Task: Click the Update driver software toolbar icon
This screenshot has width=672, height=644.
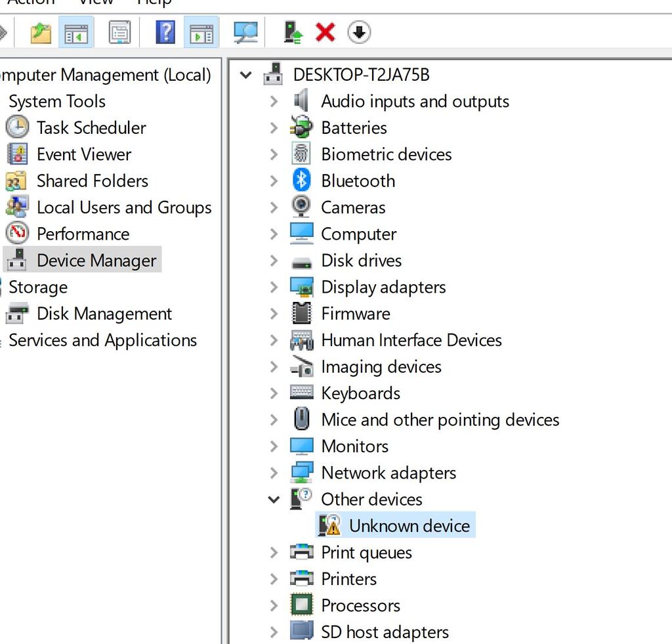Action: click(x=293, y=31)
